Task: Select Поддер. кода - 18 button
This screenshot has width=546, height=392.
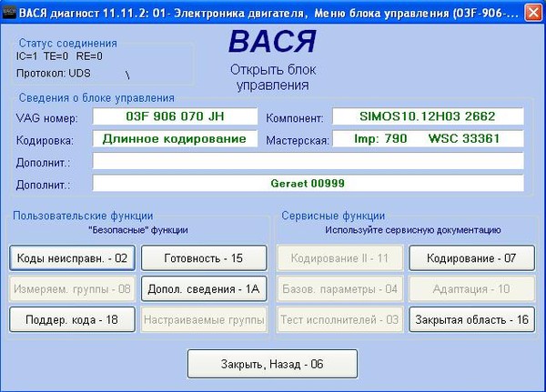Action: pos(72,319)
